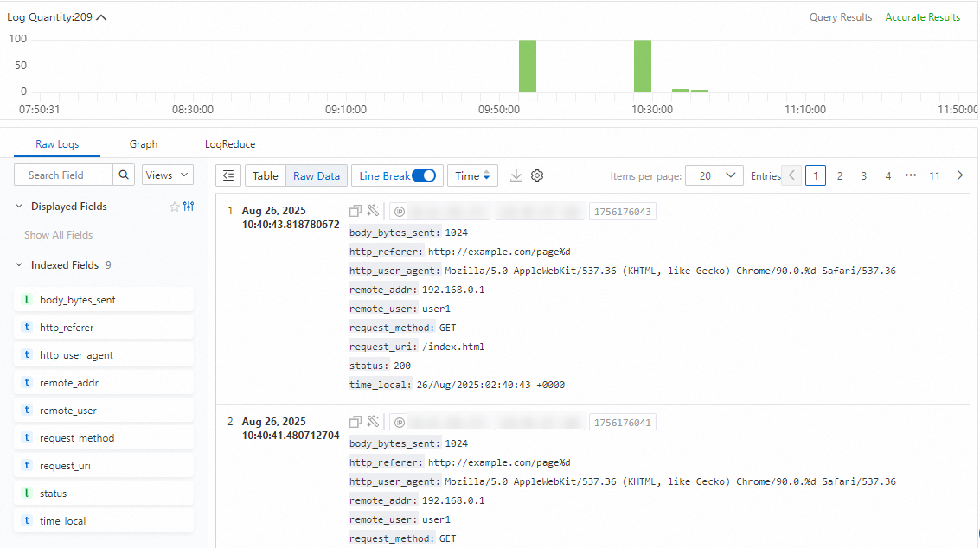
Task: Go to next page with right arrow
Action: tap(960, 175)
